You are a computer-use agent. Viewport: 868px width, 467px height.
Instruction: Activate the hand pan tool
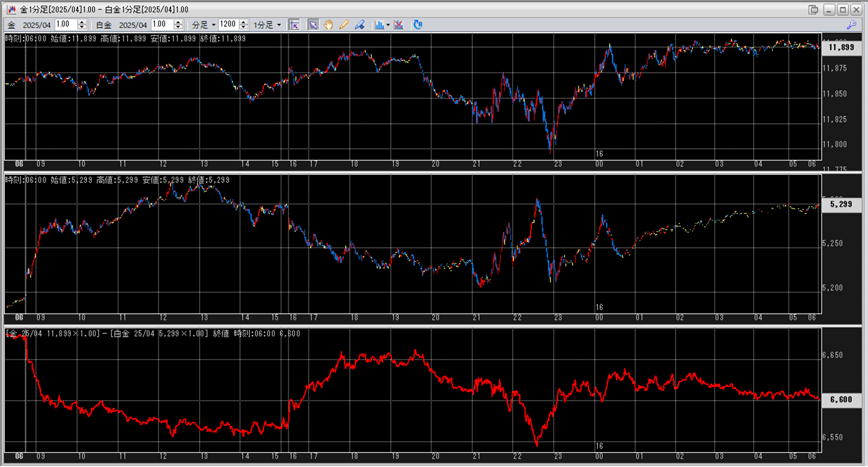point(328,25)
